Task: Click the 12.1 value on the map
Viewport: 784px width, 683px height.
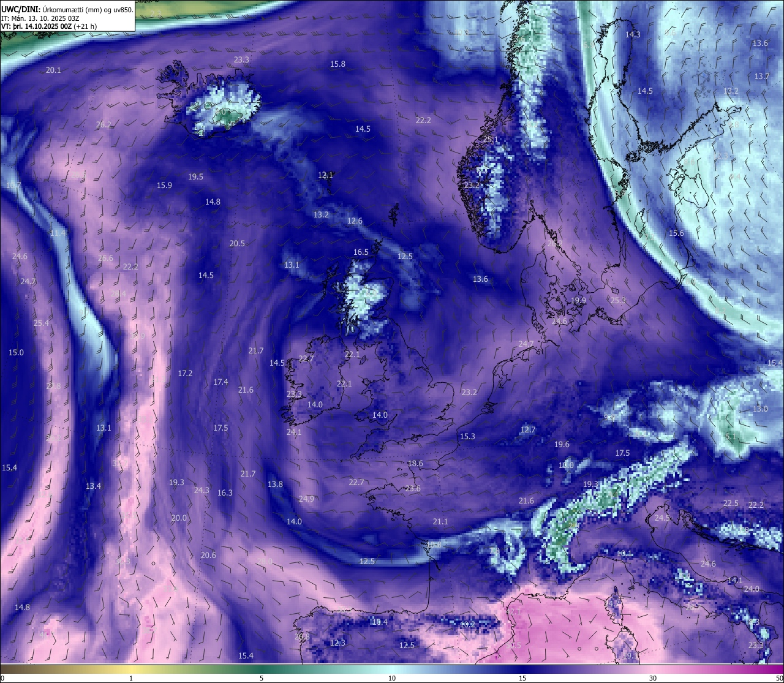Action: tap(325, 175)
